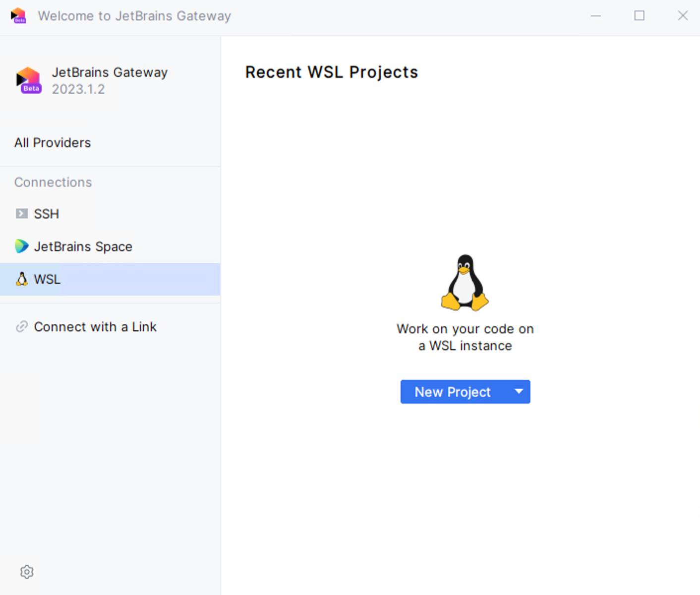Select the WSL connection item
Image resolution: width=700 pixels, height=595 pixels.
(x=110, y=279)
